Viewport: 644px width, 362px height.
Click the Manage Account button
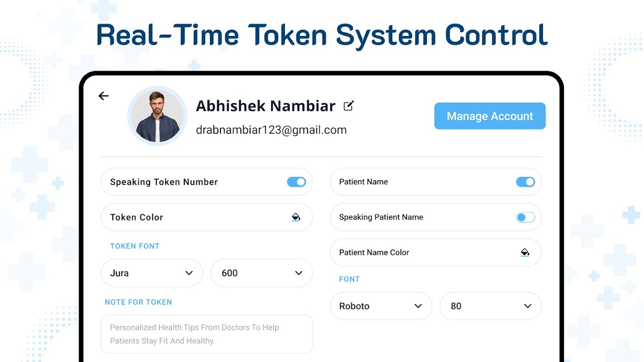490,116
